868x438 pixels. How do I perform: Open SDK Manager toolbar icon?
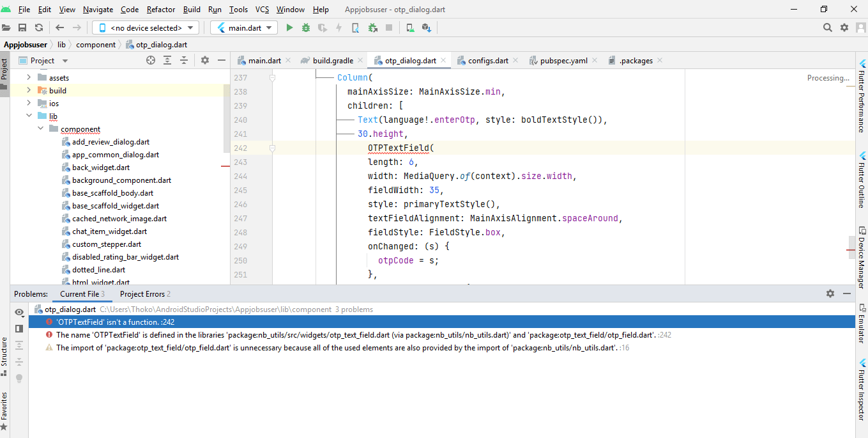[x=427, y=27]
